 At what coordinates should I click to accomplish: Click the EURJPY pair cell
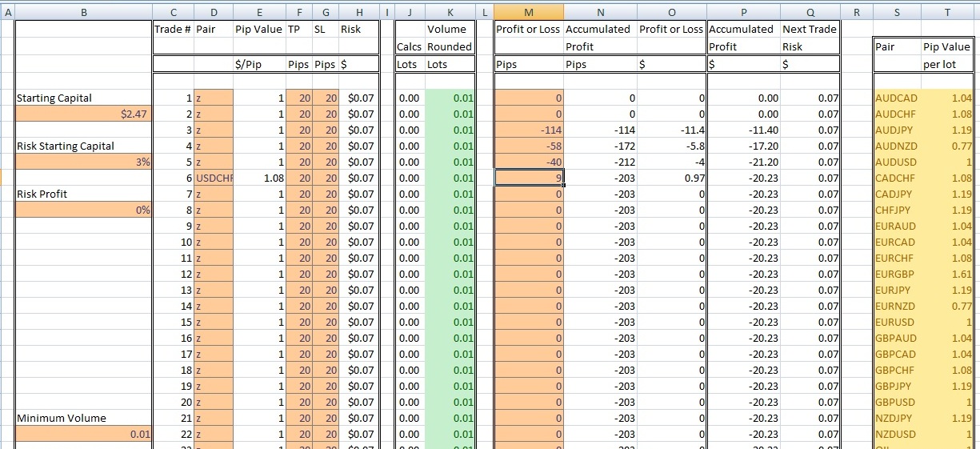[898, 290]
